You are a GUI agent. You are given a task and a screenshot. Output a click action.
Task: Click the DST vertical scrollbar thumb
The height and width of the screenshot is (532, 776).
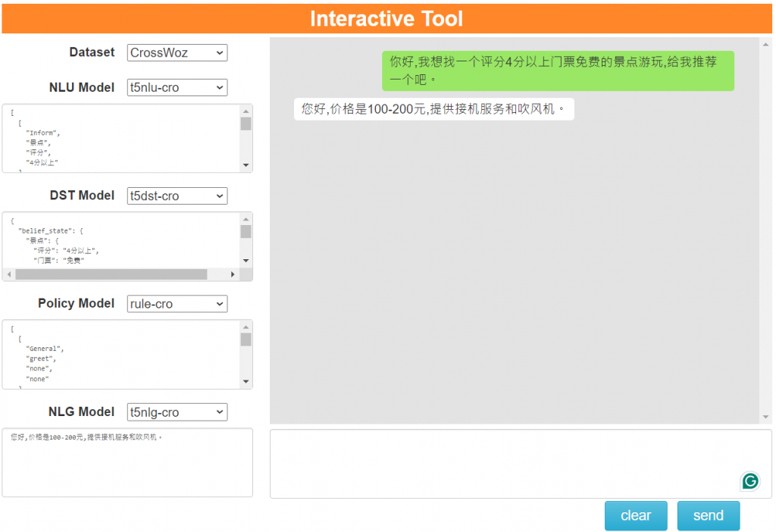pos(246,232)
